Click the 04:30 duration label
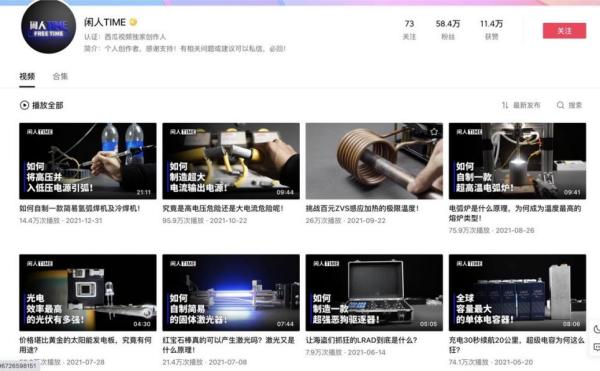 click(x=142, y=324)
